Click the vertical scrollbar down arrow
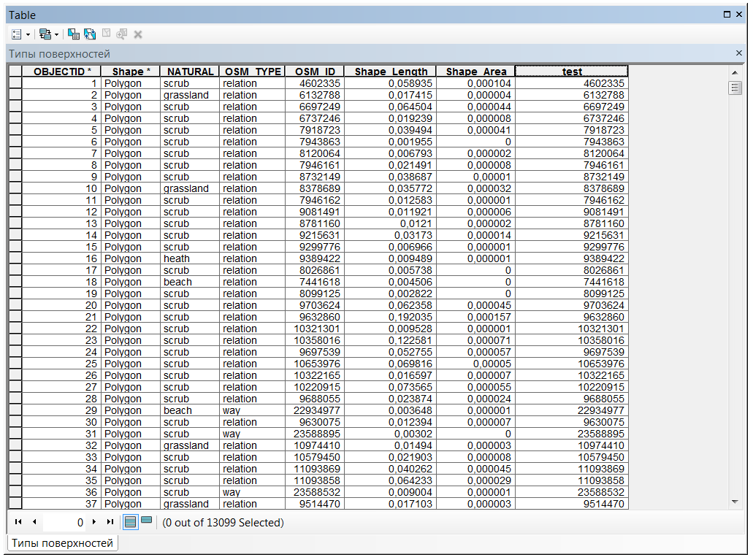Viewport: 753px width, 560px height. click(x=735, y=502)
